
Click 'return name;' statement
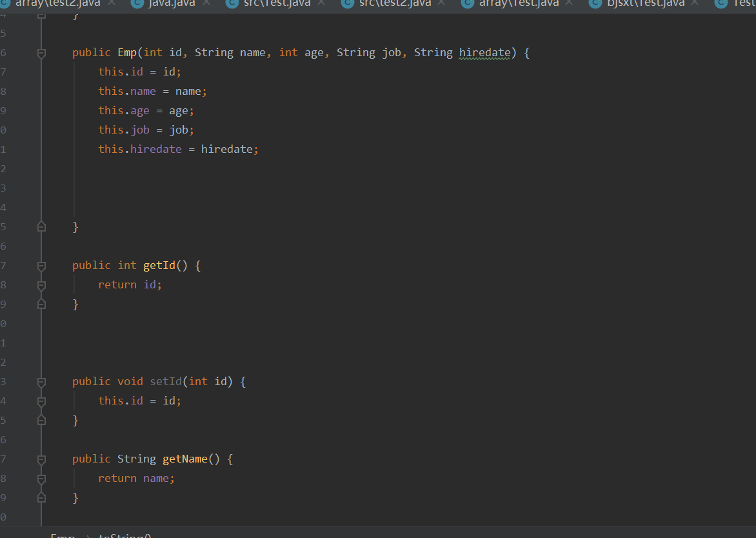coord(137,478)
